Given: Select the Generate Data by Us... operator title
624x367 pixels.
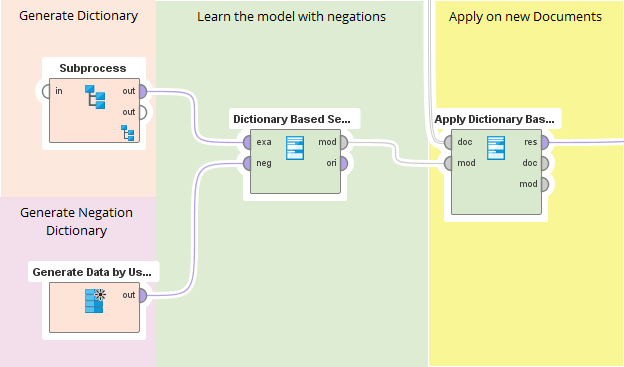Looking at the screenshot, I should pyautogui.click(x=92, y=272).
